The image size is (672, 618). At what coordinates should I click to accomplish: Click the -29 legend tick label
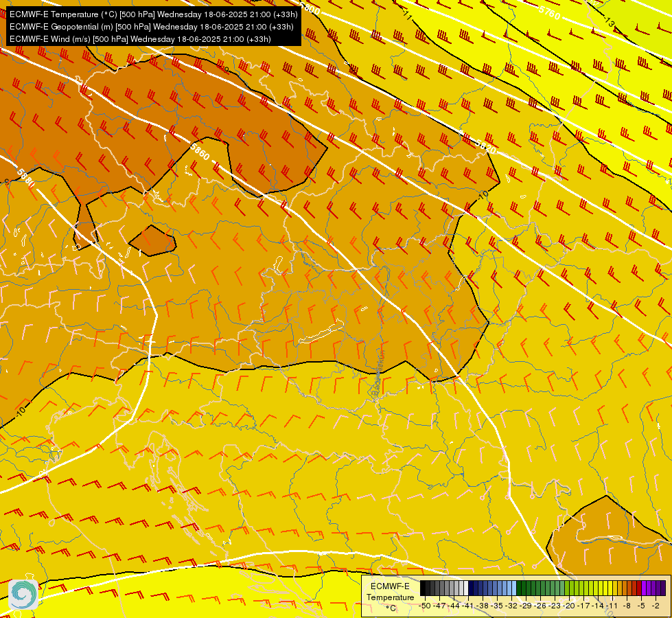coord(525,606)
